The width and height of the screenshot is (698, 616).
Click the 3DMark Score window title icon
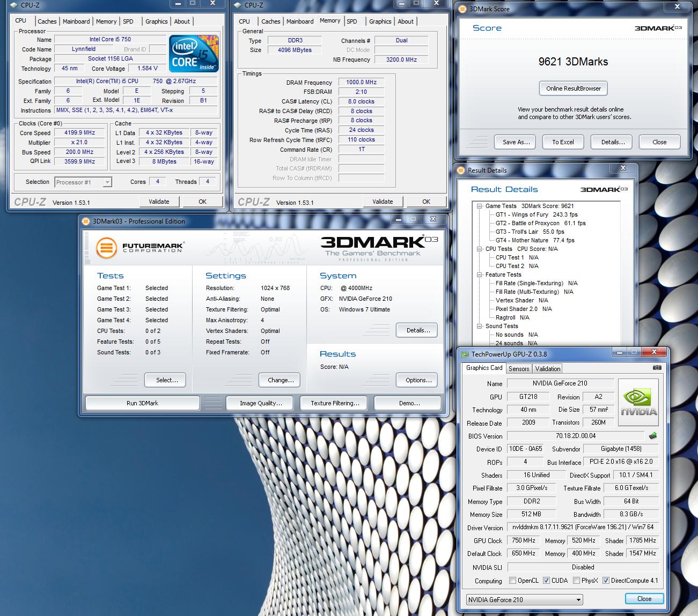[x=463, y=9]
